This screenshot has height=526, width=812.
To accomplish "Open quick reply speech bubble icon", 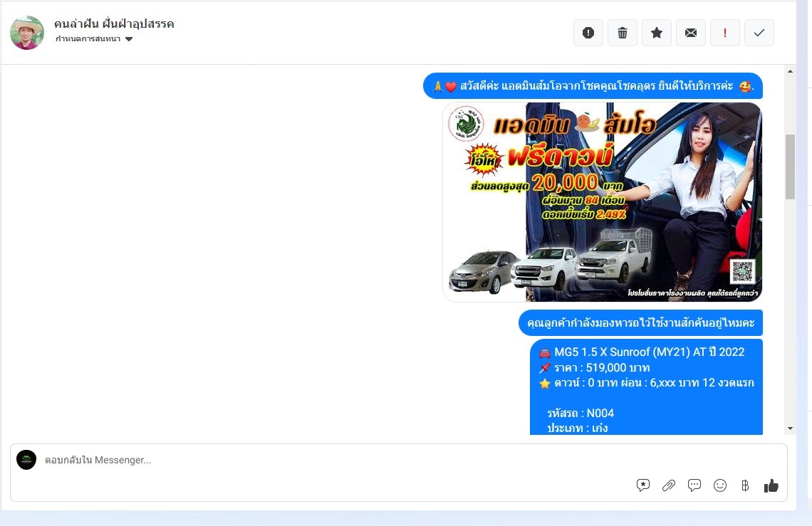I will click(694, 485).
